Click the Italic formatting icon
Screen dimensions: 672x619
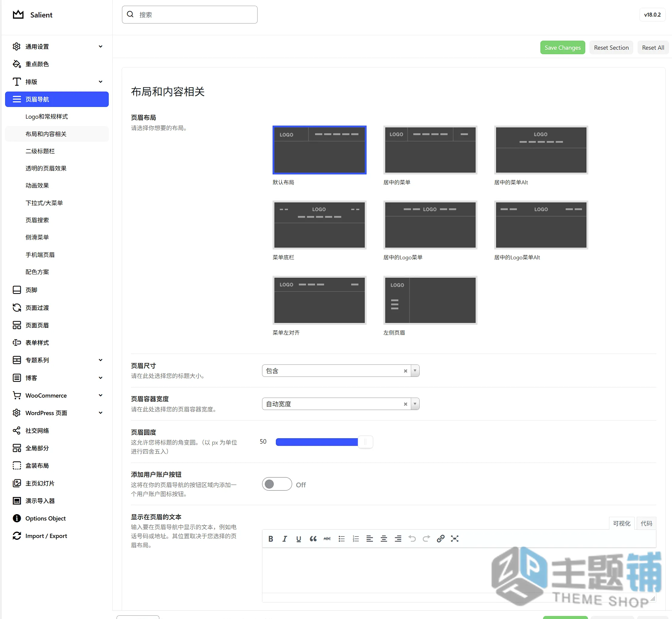[x=285, y=539]
